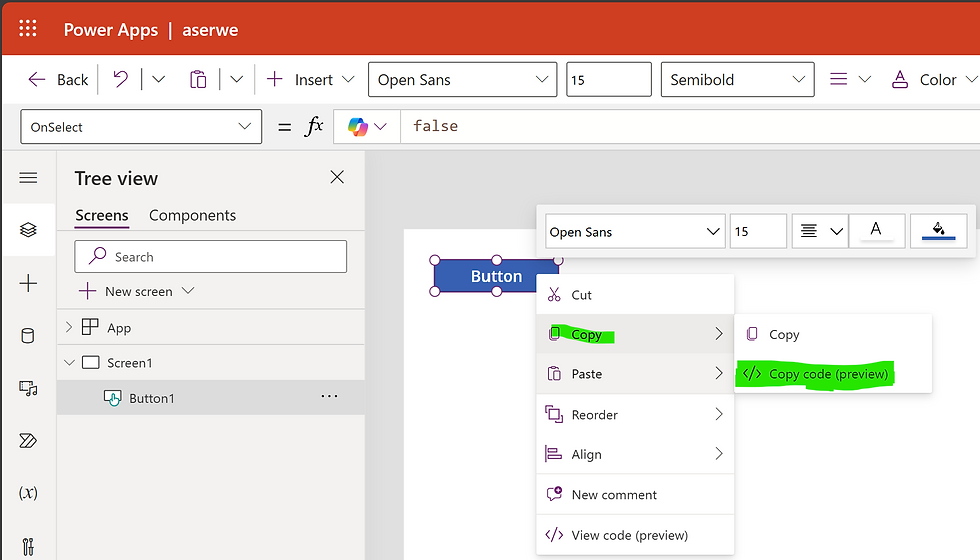Click New screen button

136,291
